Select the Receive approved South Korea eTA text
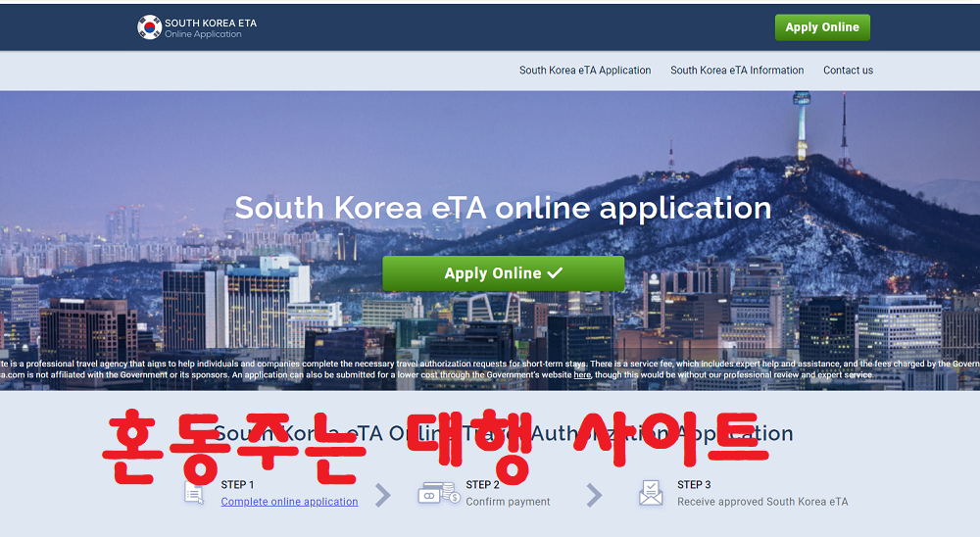 pos(762,502)
